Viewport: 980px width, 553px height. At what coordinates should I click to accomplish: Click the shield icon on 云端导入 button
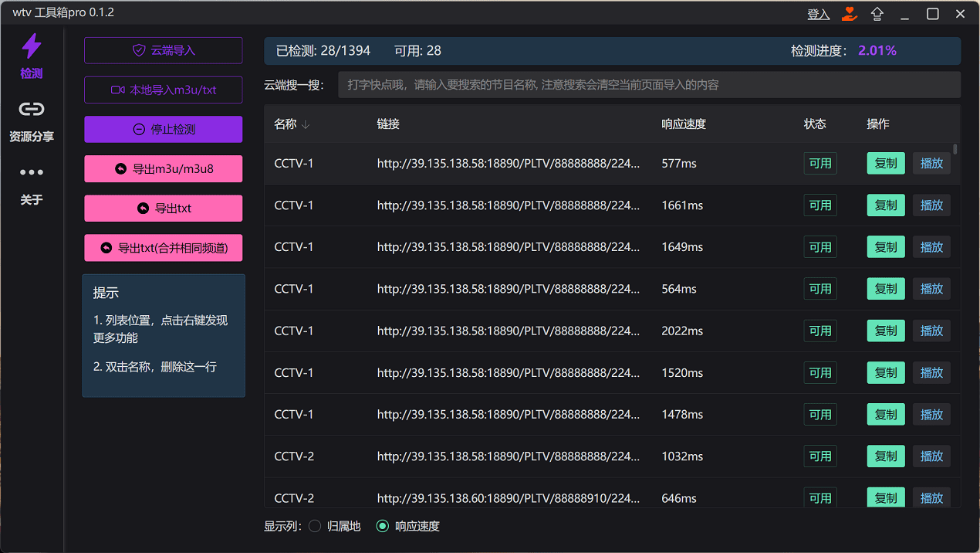click(138, 49)
